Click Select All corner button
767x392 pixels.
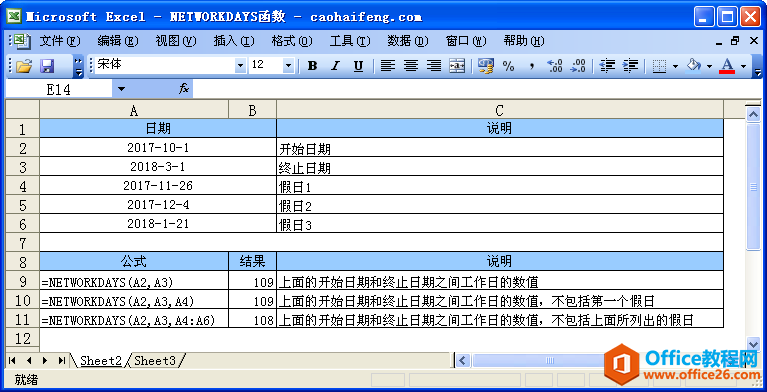click(23, 110)
